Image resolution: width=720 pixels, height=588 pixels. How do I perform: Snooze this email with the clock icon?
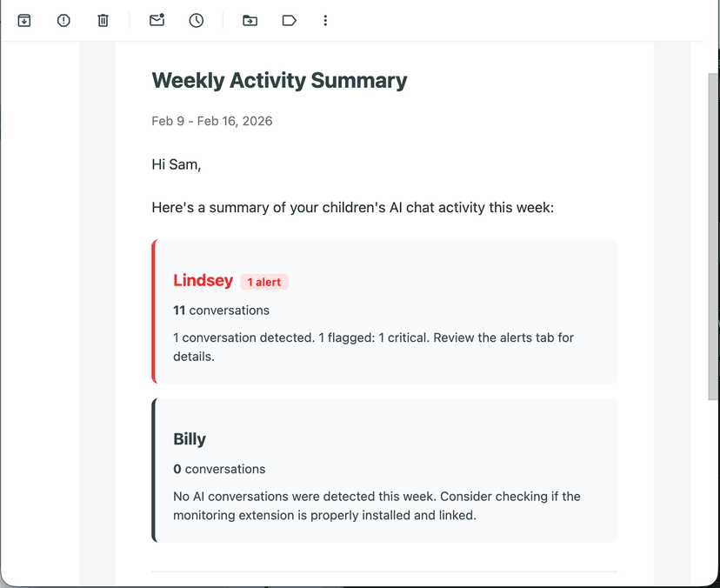coord(196,20)
